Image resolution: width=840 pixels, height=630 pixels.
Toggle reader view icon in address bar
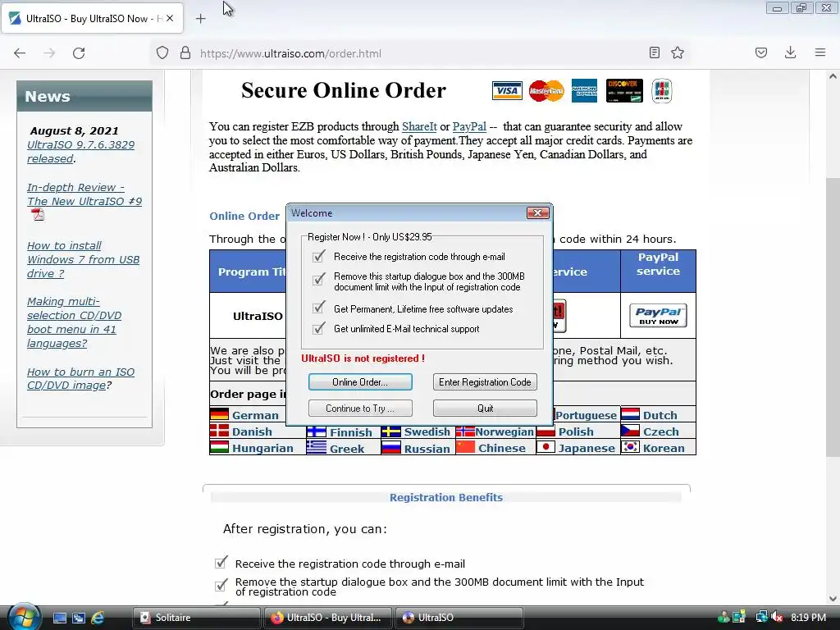654,52
